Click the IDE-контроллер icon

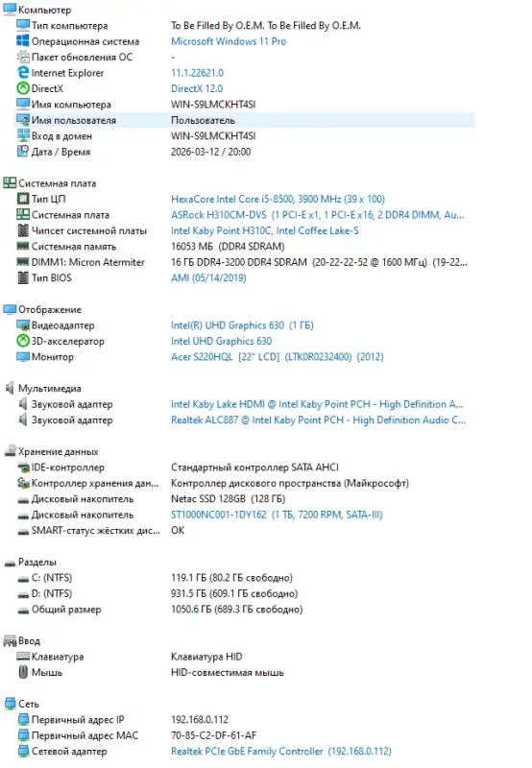pyautogui.click(x=22, y=468)
